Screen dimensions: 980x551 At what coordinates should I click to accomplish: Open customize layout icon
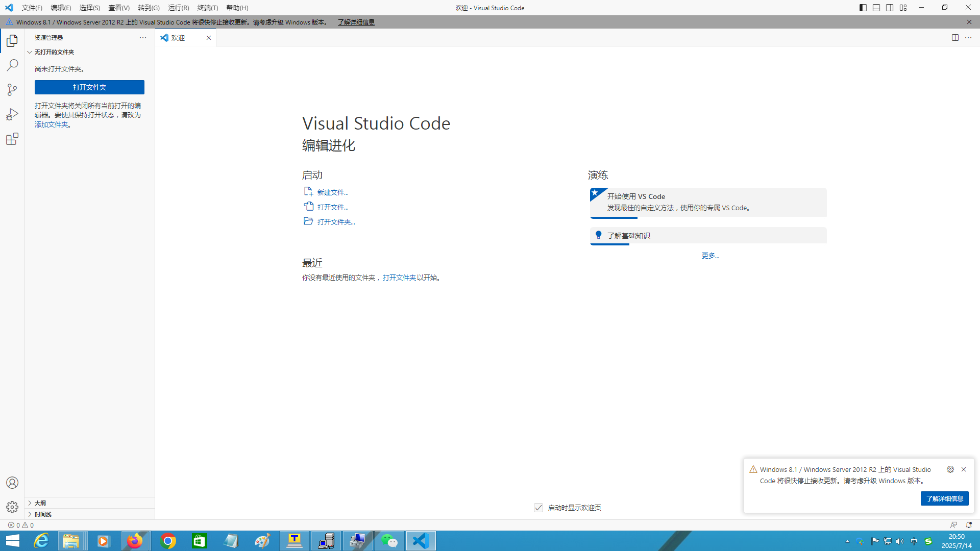coord(903,8)
